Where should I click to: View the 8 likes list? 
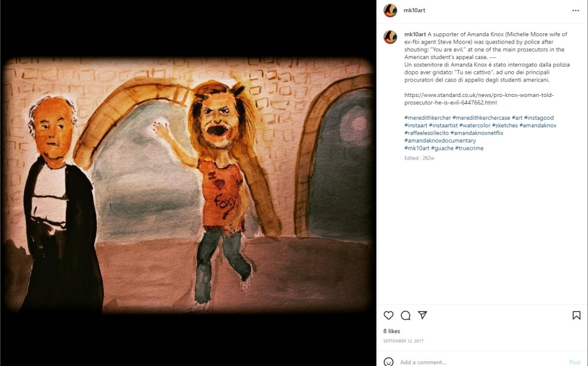[392, 331]
